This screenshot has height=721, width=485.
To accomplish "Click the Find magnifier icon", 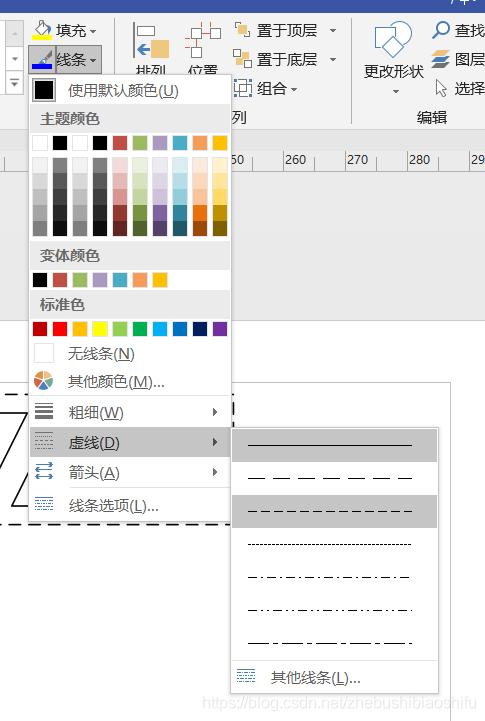I will pos(441,30).
